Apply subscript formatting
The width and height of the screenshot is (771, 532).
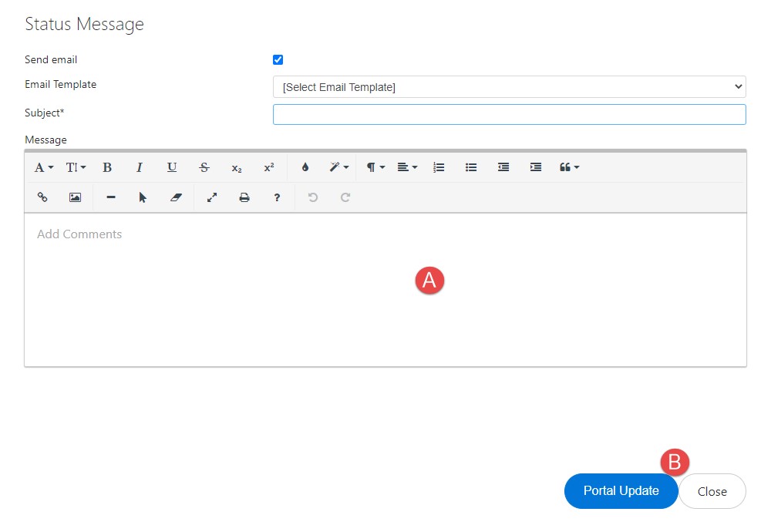(x=237, y=167)
